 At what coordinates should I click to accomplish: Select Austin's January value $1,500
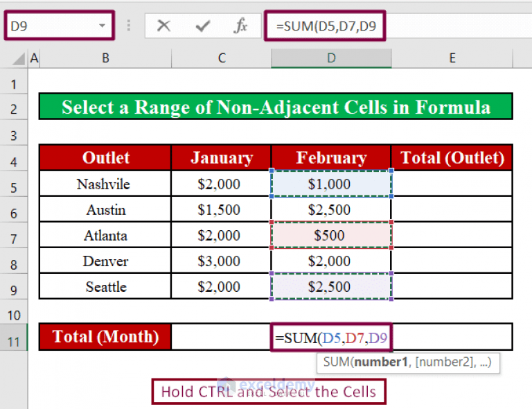[222, 209]
